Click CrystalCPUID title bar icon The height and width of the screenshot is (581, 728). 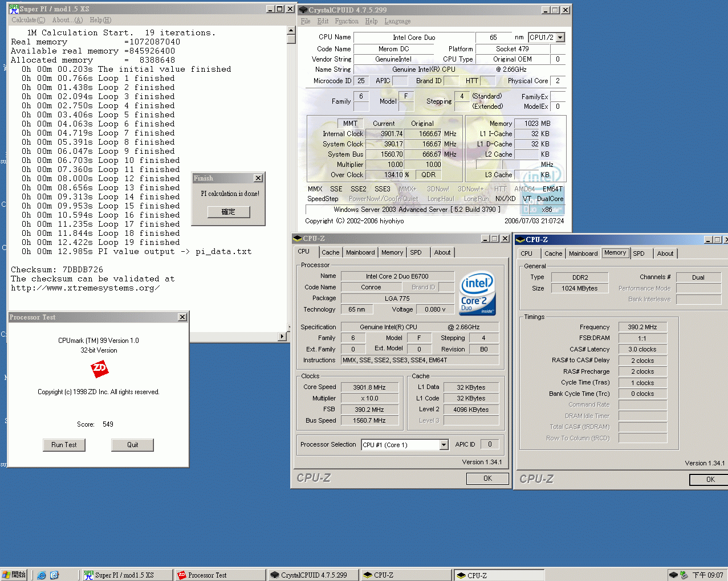(x=303, y=10)
